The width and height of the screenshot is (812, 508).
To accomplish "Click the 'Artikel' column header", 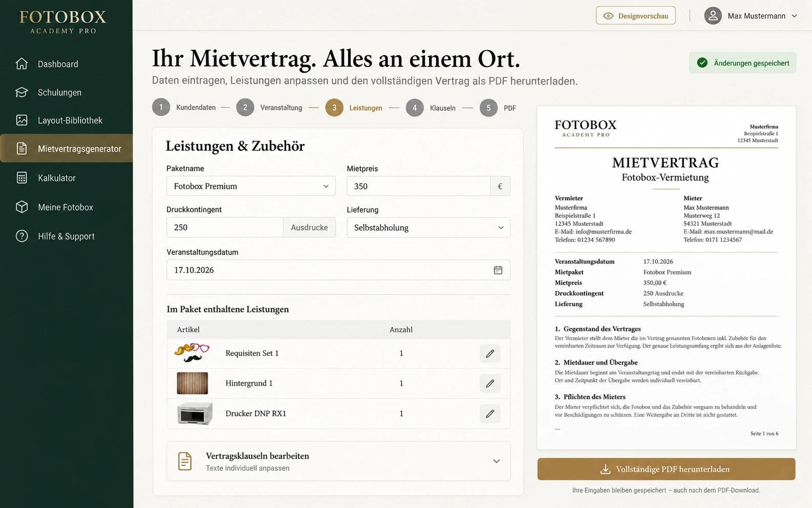I will tap(188, 330).
